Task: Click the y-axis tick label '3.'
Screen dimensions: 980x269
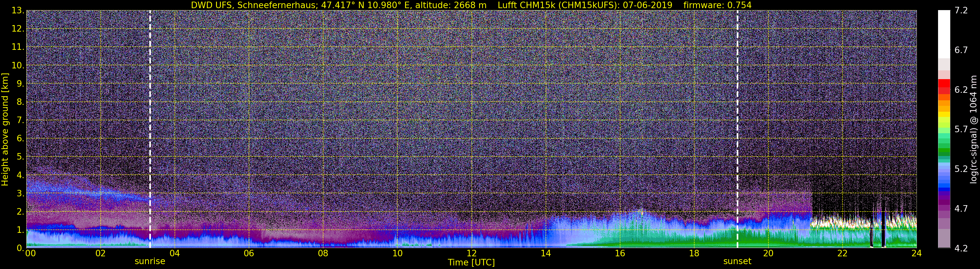Action: 21,193
